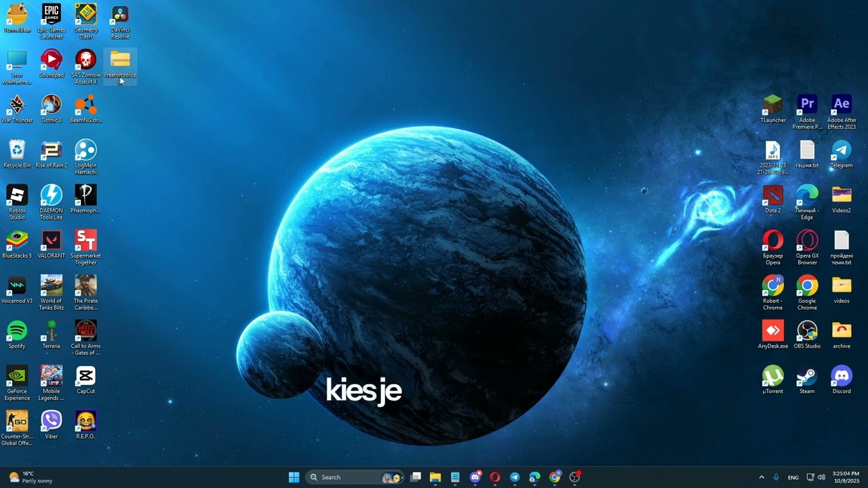Click the Личный - Edge shortcut
Image resolution: width=868 pixels, height=488 pixels.
807,202
